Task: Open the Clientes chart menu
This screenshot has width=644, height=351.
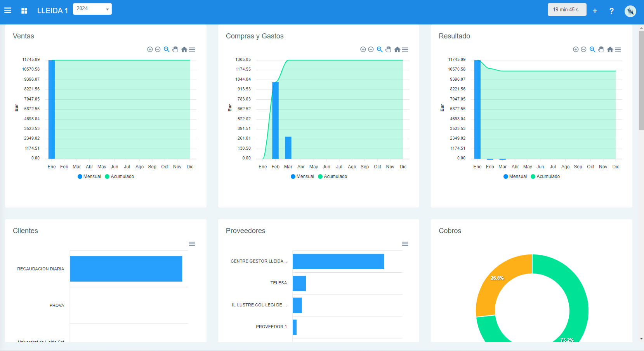Action: point(192,244)
